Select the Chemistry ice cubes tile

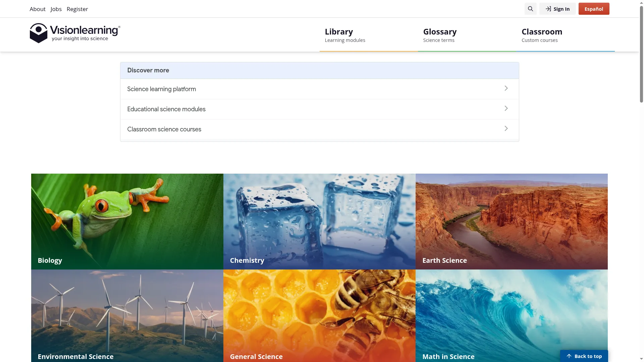[x=319, y=221]
